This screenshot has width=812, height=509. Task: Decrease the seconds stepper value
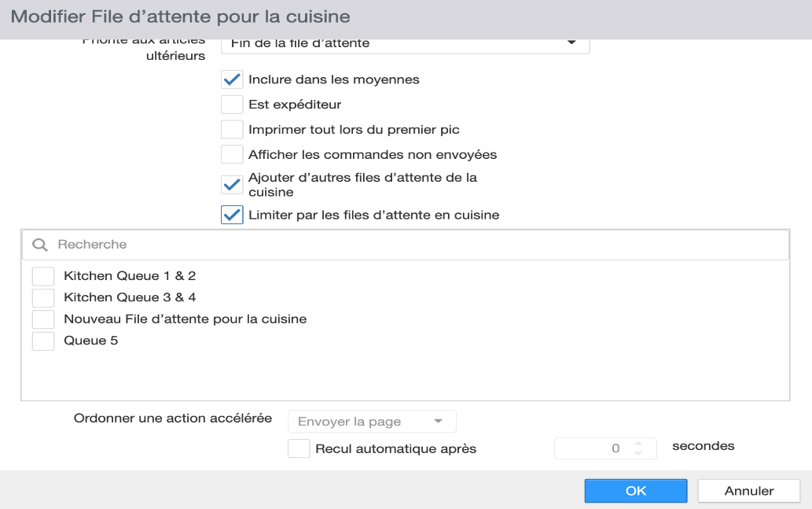[x=638, y=454]
